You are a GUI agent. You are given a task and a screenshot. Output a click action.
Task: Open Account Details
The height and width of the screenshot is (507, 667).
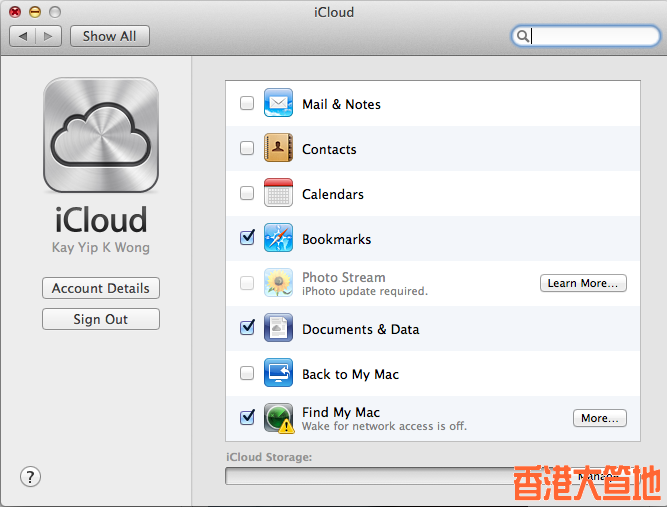point(101,288)
